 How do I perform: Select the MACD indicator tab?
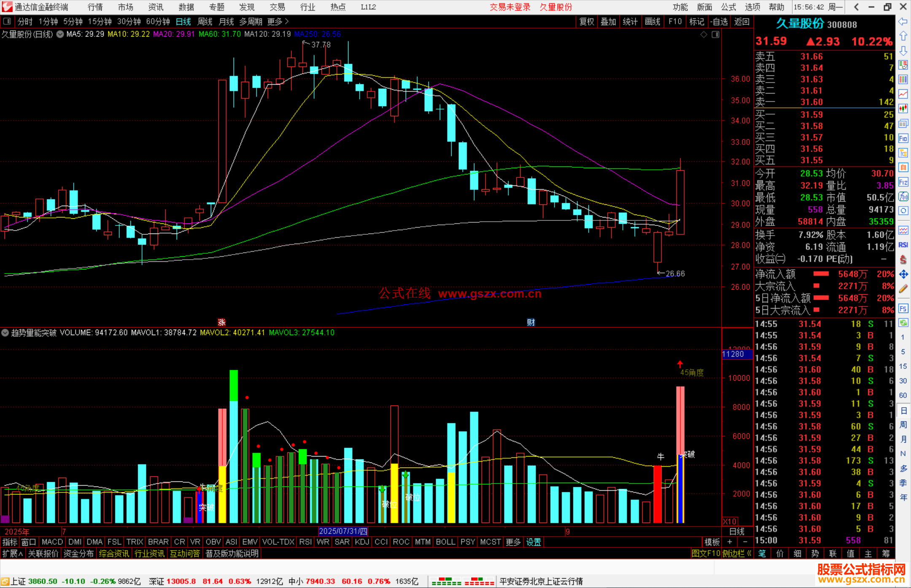(x=52, y=542)
